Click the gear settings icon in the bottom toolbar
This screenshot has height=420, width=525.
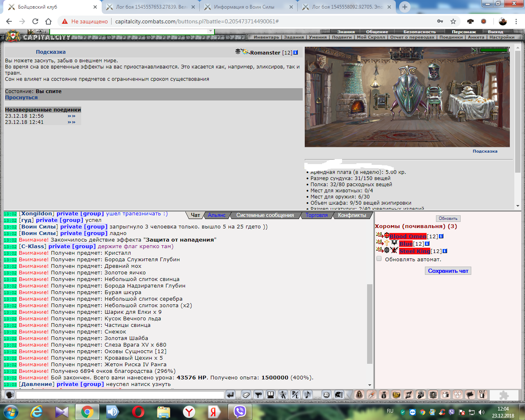point(433,395)
